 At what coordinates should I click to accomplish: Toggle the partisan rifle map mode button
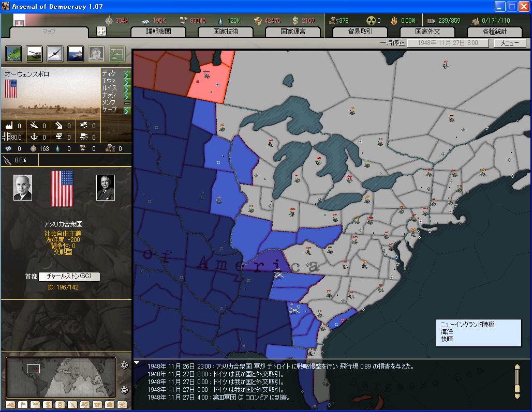(72, 405)
